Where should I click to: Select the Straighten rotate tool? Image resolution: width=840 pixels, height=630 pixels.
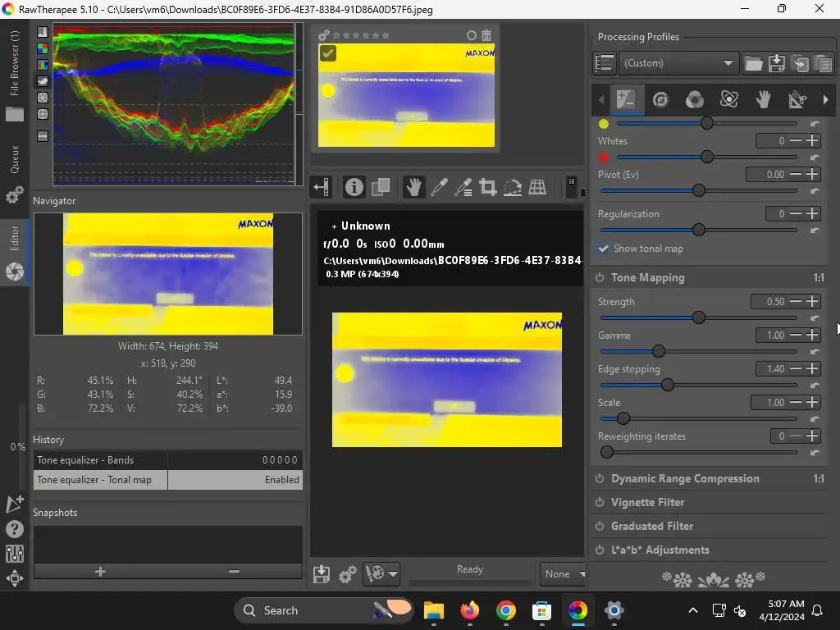pyautogui.click(x=513, y=187)
